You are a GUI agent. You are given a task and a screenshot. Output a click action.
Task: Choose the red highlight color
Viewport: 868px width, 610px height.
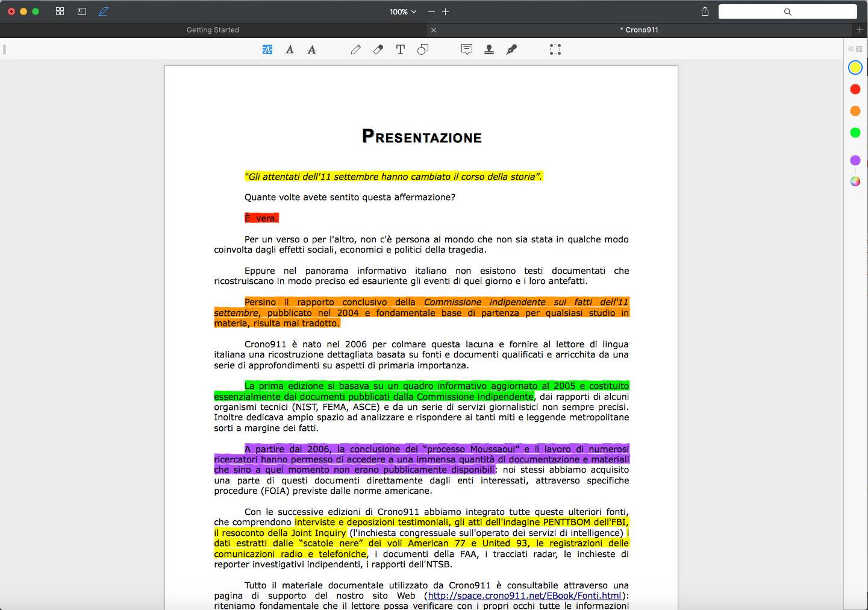pos(855,89)
